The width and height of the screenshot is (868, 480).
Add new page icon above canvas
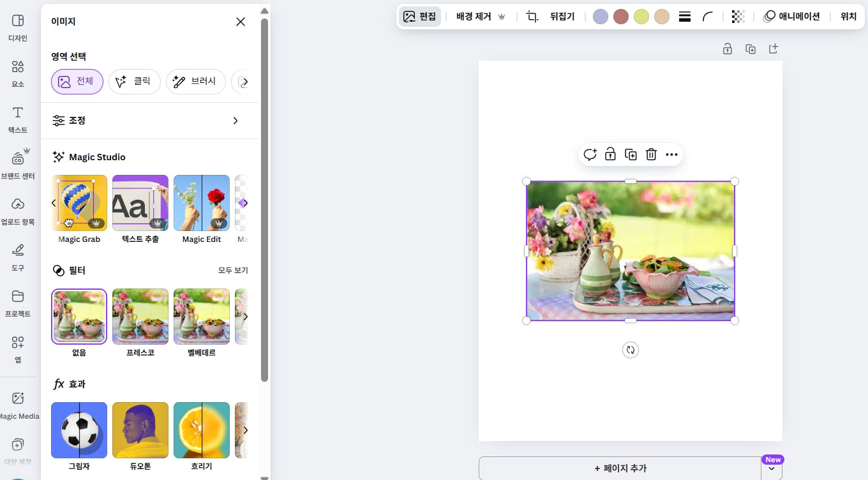click(x=774, y=49)
